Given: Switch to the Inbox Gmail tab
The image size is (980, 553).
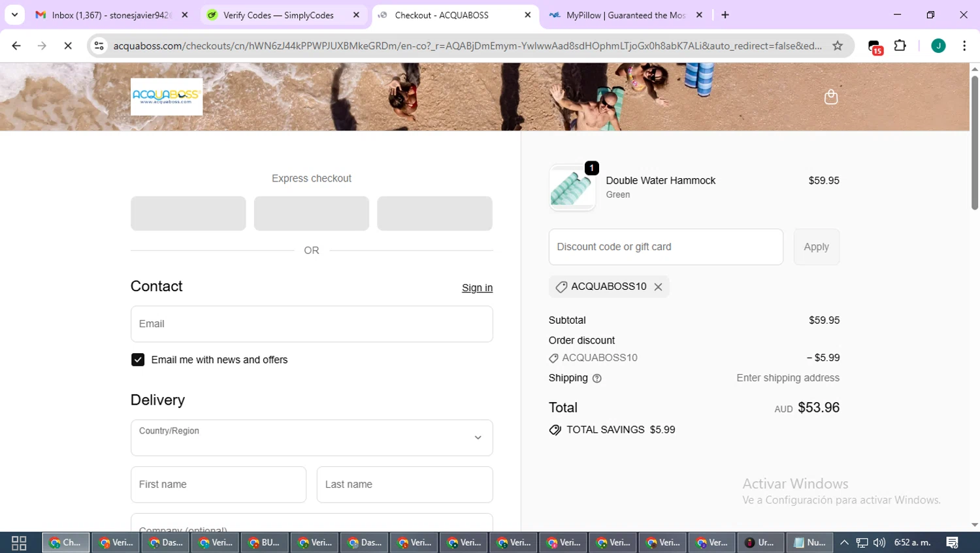Looking at the screenshot, I should [111, 15].
